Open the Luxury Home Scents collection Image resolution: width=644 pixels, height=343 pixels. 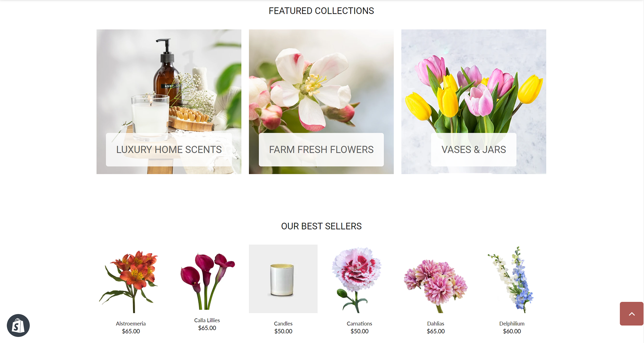(x=169, y=149)
